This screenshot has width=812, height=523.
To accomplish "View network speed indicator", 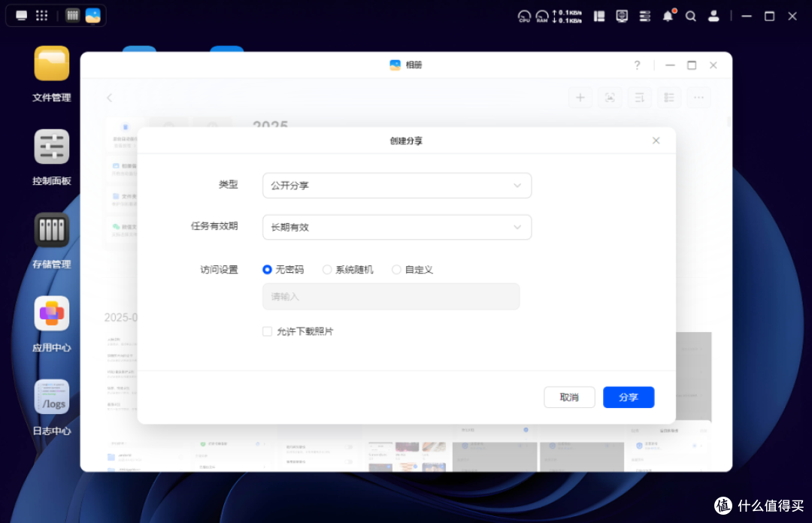I will (x=567, y=17).
